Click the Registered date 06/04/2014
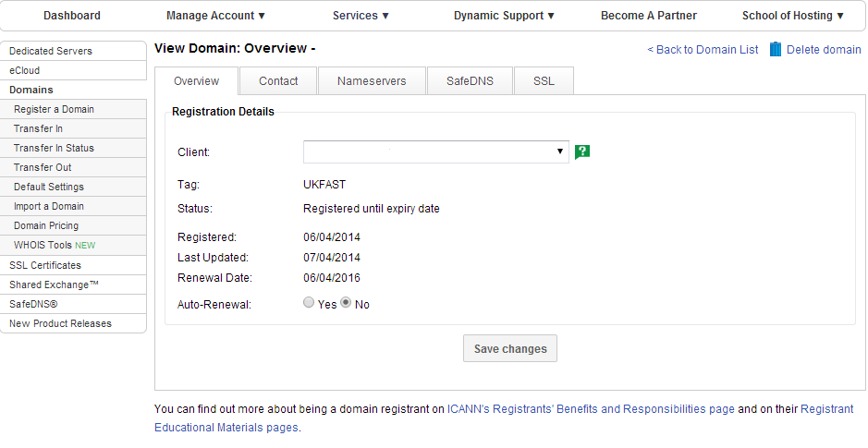Viewport: 868px width, 448px height. coord(332,237)
